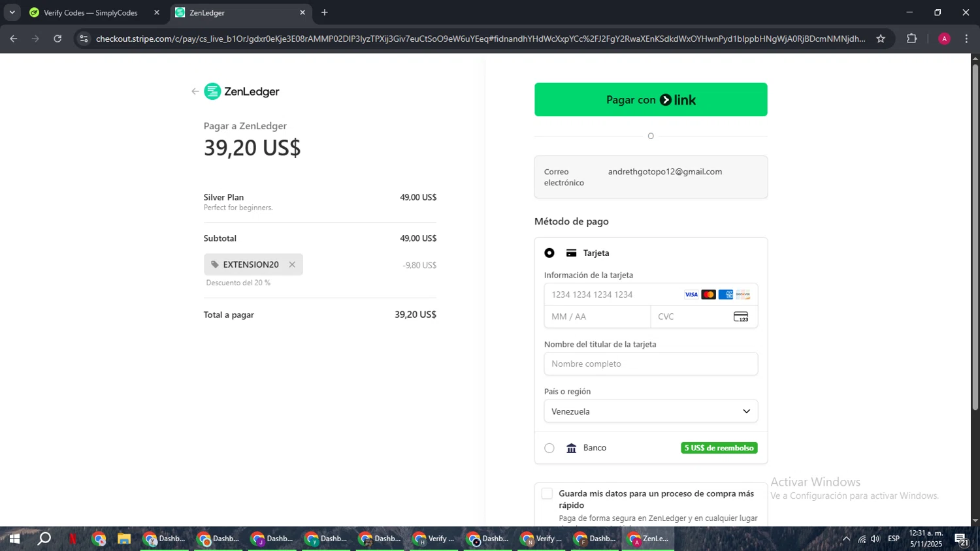Click the Método de pago heading

pos(572,221)
